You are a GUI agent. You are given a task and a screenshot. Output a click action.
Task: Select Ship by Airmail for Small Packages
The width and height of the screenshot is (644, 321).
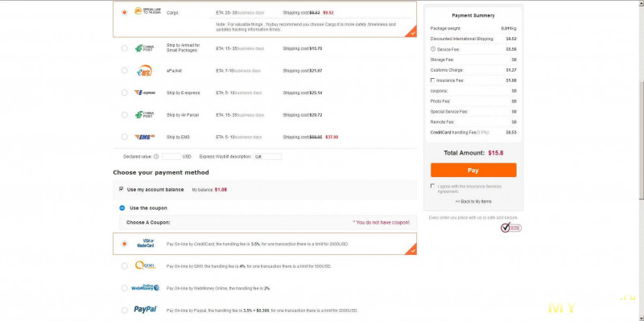click(125, 48)
